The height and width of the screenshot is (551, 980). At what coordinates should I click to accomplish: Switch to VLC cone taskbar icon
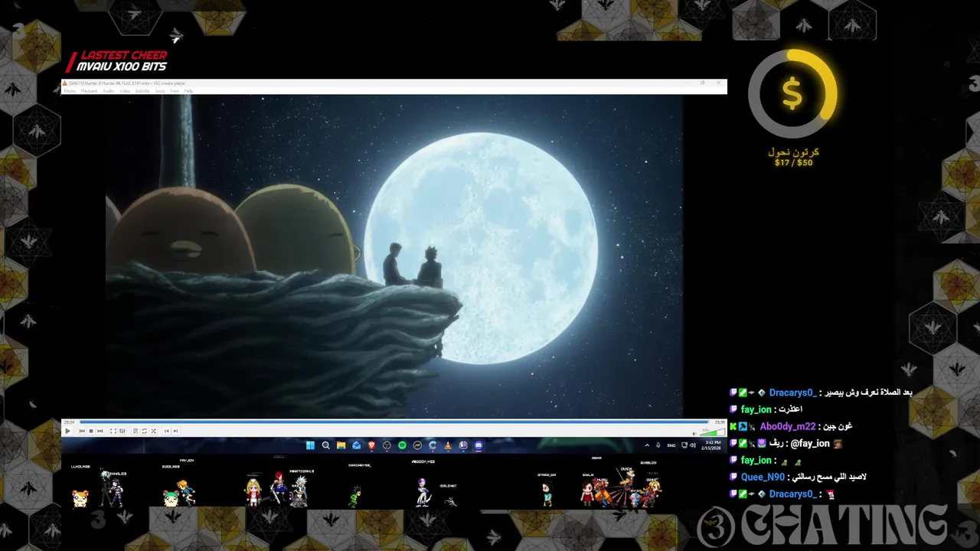click(x=448, y=445)
